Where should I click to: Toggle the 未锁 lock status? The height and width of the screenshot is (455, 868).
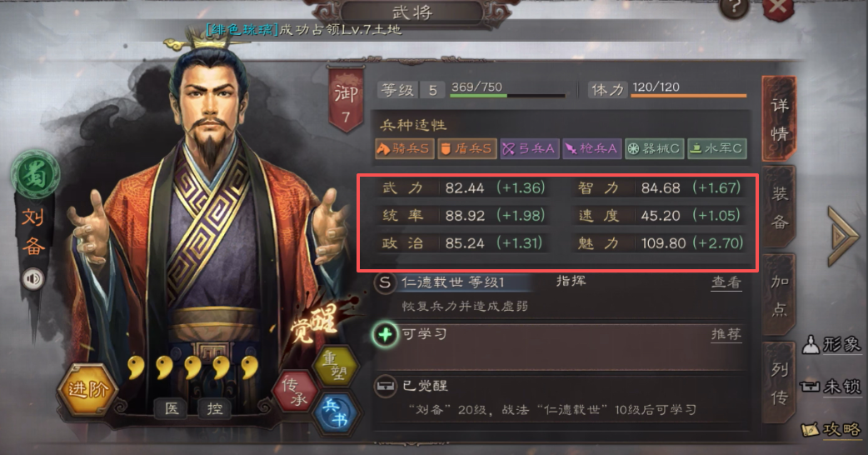point(831,386)
